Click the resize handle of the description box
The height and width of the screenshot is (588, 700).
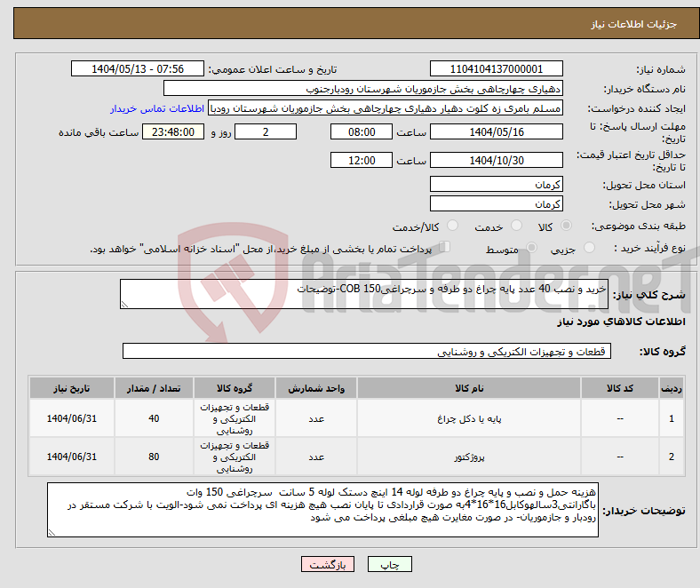[124, 304]
